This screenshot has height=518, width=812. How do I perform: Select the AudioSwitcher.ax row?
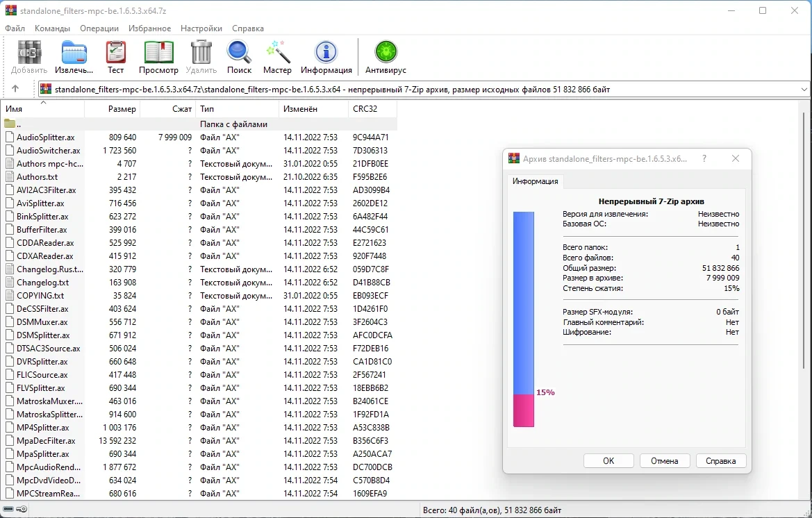(199, 151)
